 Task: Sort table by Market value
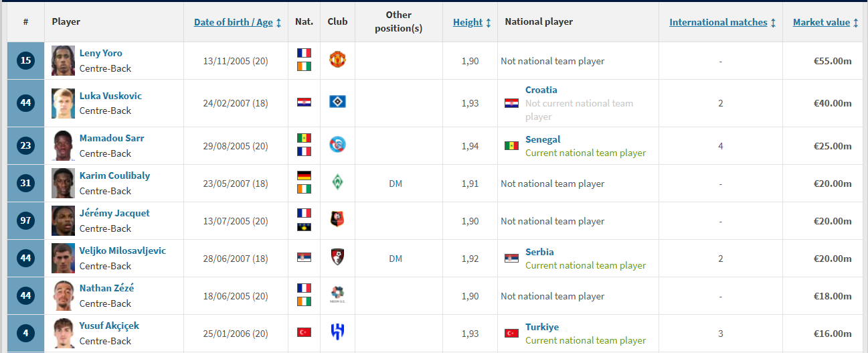click(821, 22)
